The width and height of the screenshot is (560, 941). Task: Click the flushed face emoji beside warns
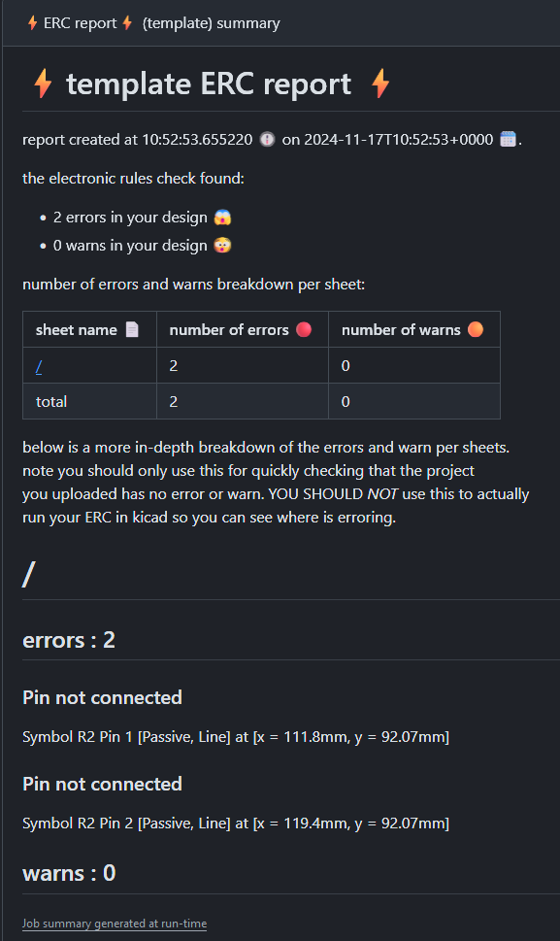[x=222, y=246]
